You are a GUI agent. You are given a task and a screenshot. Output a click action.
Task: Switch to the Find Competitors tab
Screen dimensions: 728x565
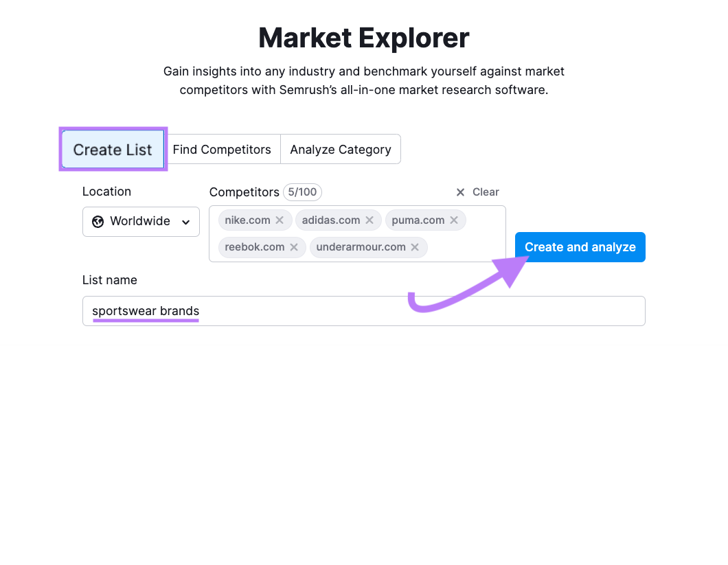[x=222, y=149]
